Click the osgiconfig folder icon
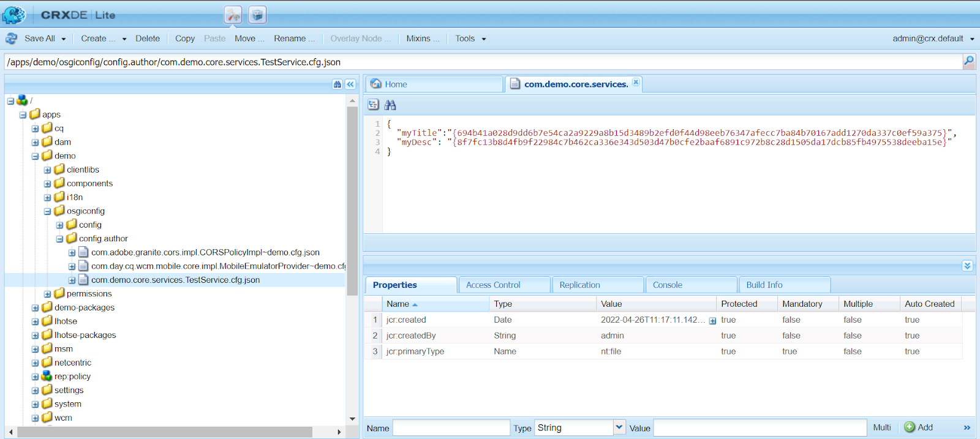Image resolution: width=980 pixels, height=439 pixels. 59,211
